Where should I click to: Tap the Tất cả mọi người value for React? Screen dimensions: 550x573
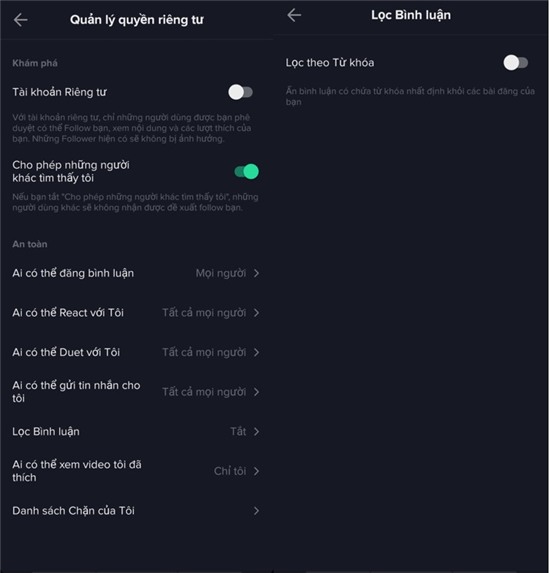[x=204, y=313]
